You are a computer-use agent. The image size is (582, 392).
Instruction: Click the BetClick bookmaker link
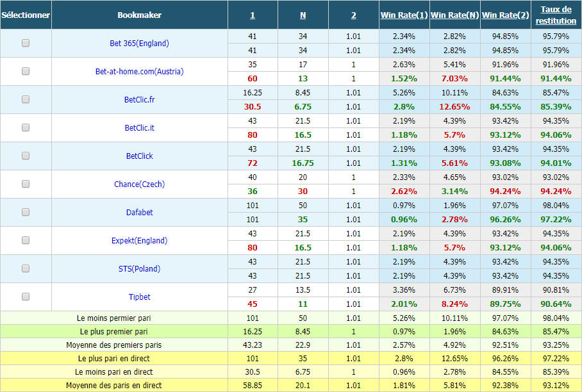(x=139, y=156)
